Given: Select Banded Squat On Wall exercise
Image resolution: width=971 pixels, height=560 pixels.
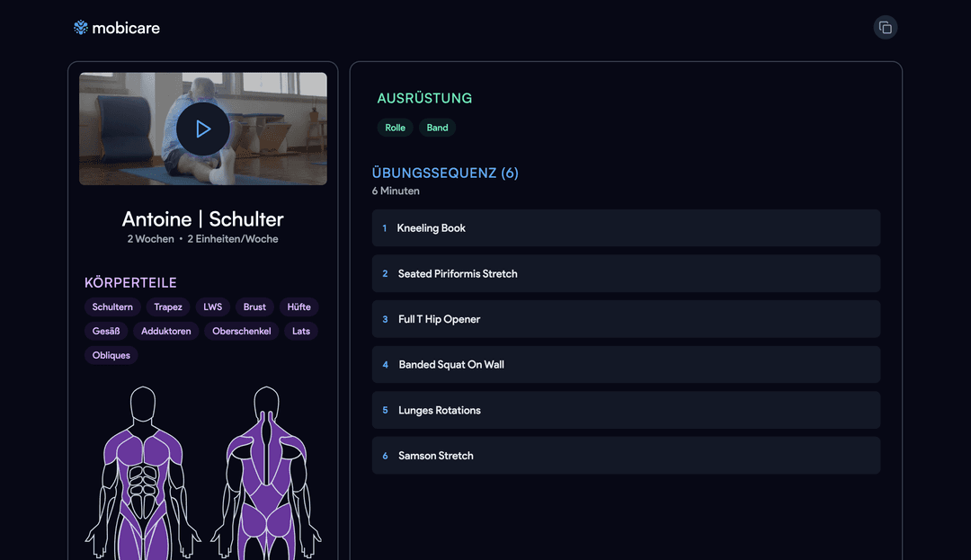Looking at the screenshot, I should tap(626, 365).
